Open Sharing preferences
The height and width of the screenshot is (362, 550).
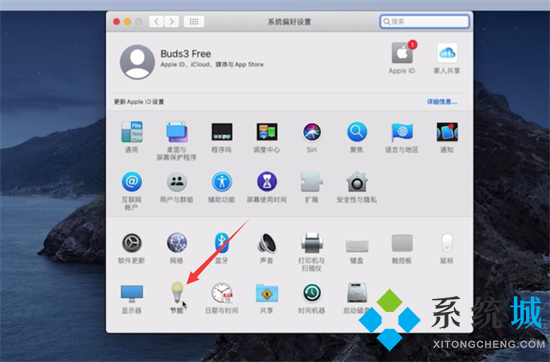[267, 293]
